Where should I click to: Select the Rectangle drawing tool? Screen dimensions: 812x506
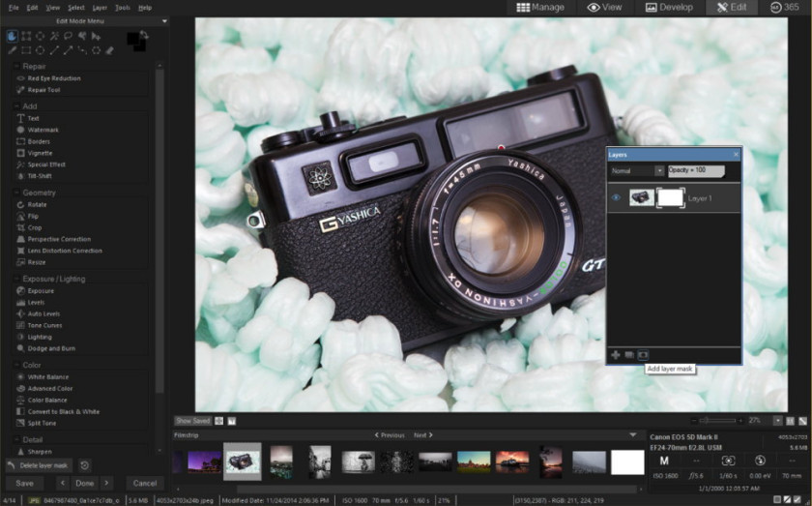[x=26, y=50]
